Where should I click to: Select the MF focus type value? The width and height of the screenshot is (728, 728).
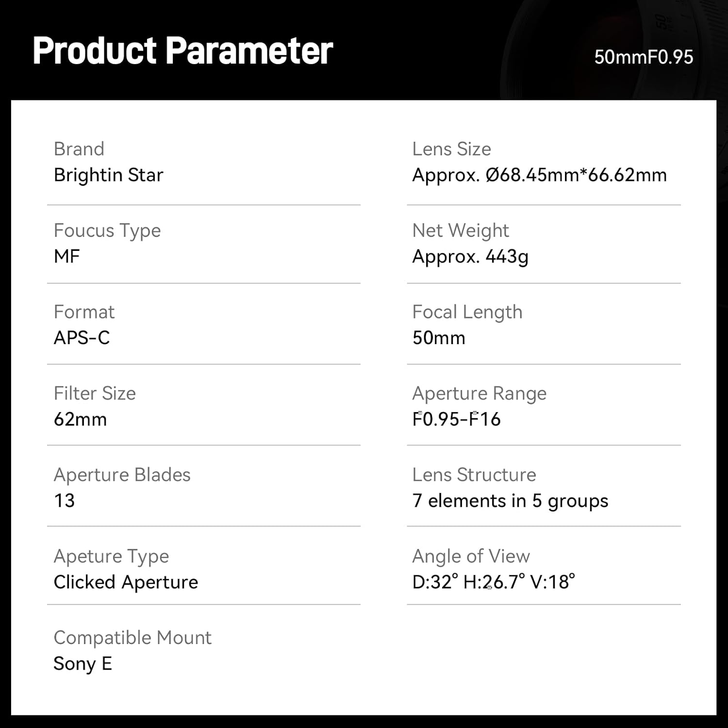click(x=67, y=256)
